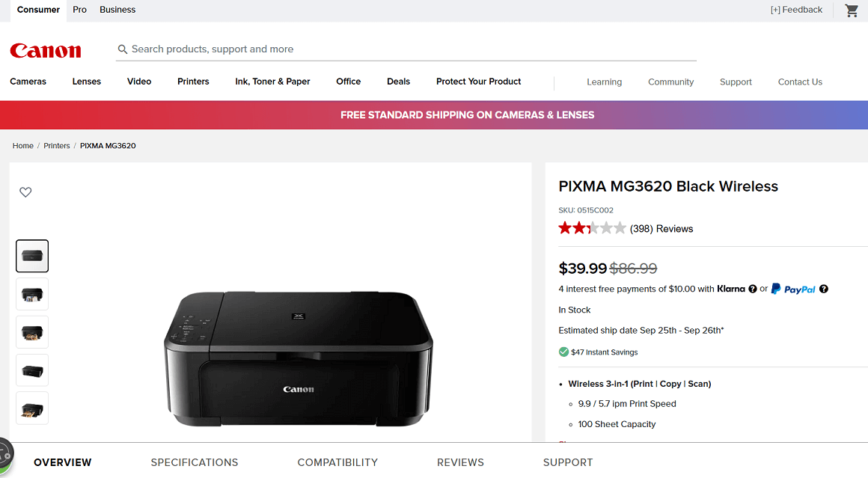This screenshot has height=478, width=868.
Task: Click the green Instant Savings checkmark
Action: (x=563, y=352)
